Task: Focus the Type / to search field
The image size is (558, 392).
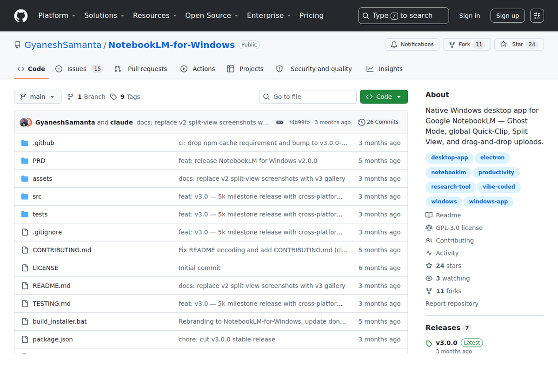Action: pyautogui.click(x=404, y=16)
